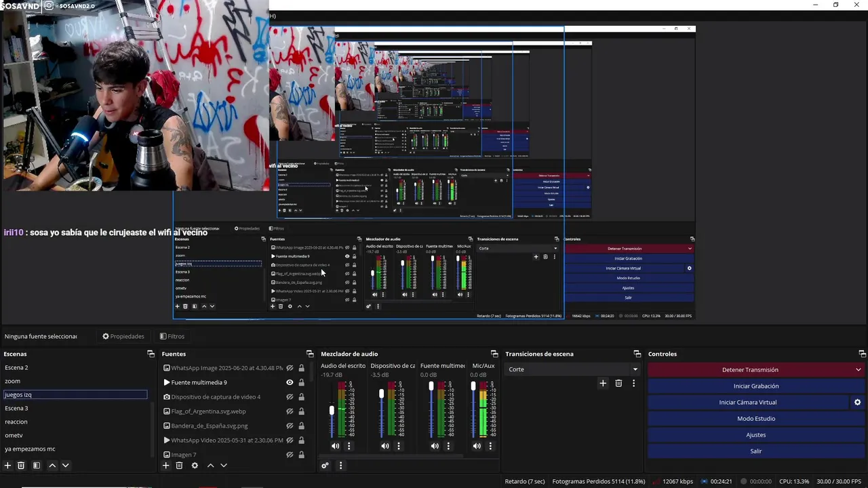Viewport: 868px width, 488px height.
Task: Unlock the Fuente multimedia 9 source
Action: [301, 382]
